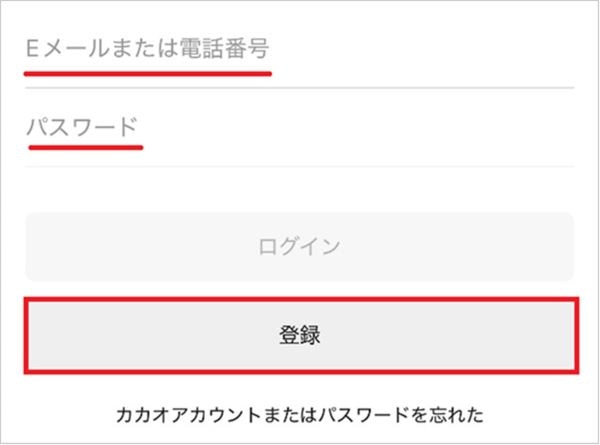Click the password recovery text at bottom
This screenshot has height=445, width=600.
pos(300,413)
